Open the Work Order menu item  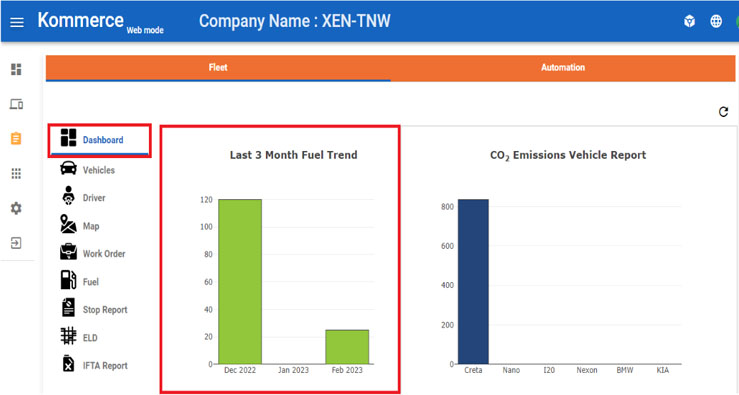pos(104,254)
